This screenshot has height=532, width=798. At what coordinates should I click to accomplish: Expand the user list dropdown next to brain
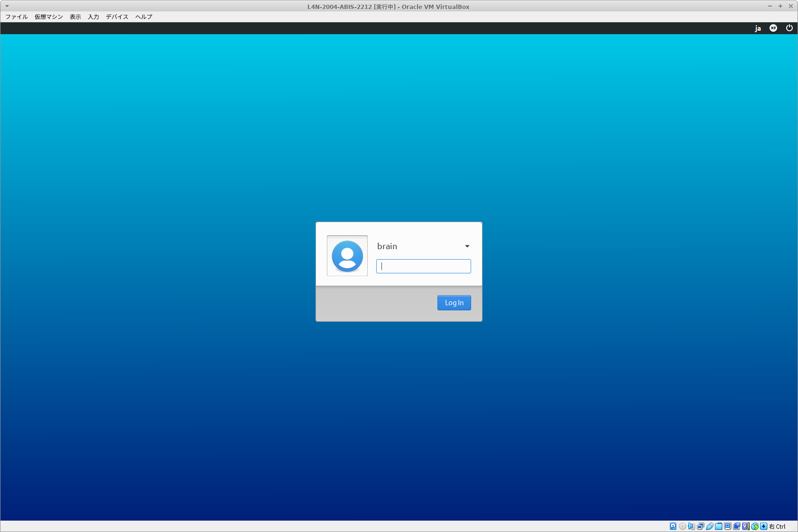pos(467,246)
